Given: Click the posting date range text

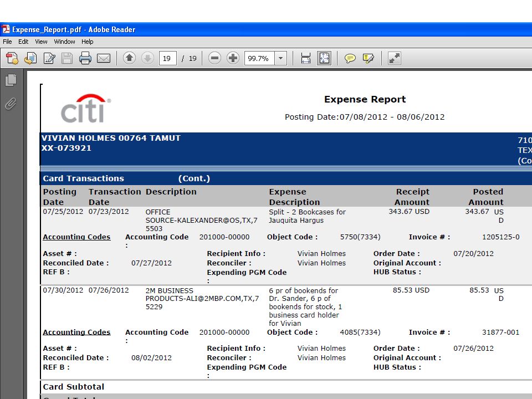Looking at the screenshot, I should pos(365,117).
